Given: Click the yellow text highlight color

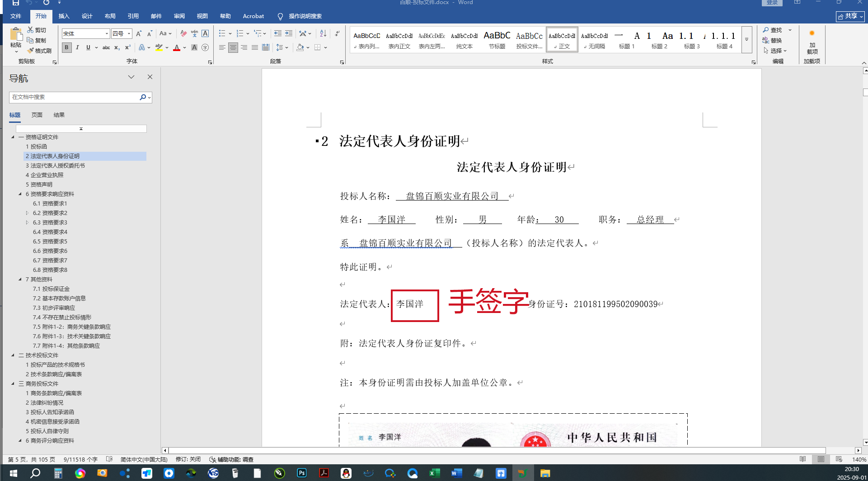Looking at the screenshot, I should click(x=159, y=47).
